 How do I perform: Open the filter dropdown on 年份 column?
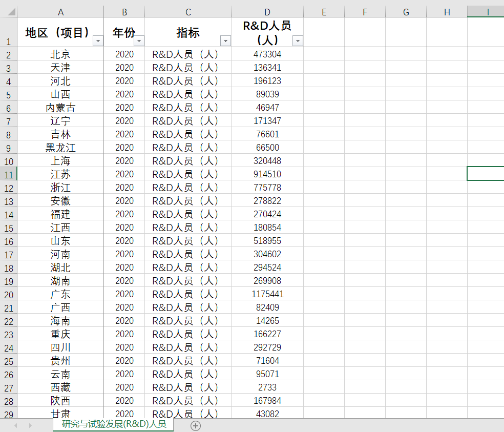point(139,40)
